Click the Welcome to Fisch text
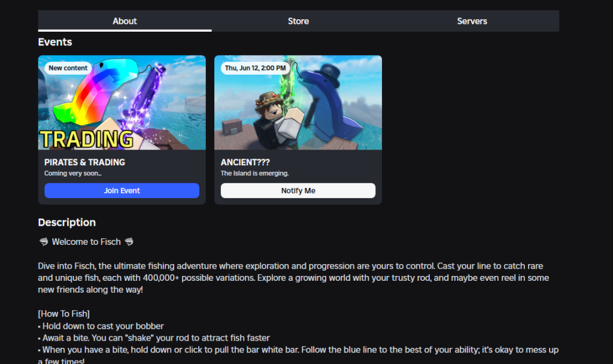Screen dimensions: 613x364 pyautogui.click(x=86, y=242)
